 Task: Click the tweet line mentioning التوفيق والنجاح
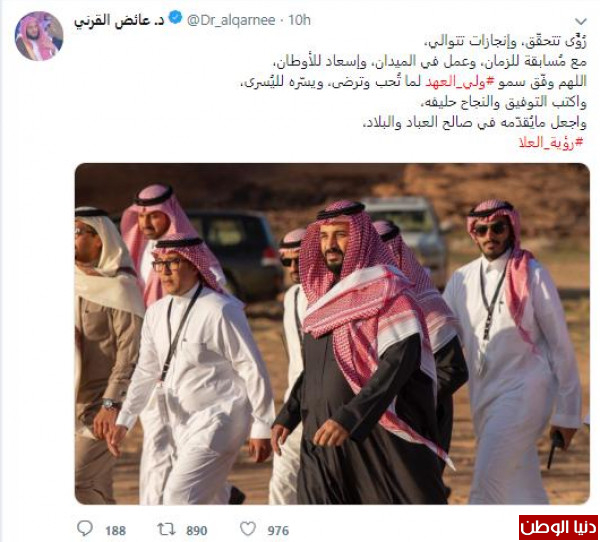[x=503, y=102]
